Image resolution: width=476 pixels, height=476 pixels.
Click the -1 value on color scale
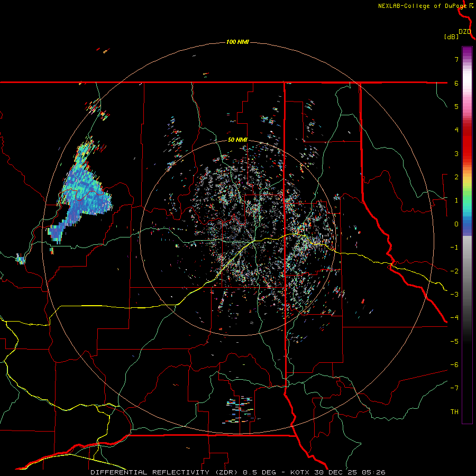pyautogui.click(x=454, y=248)
